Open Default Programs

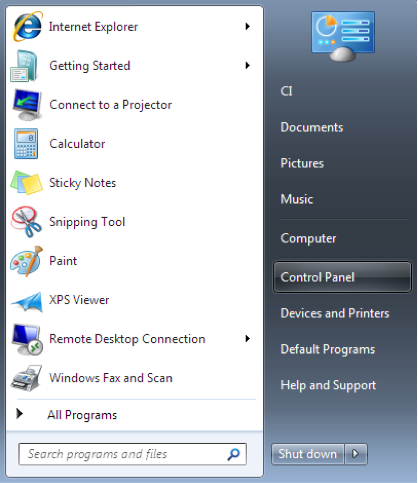[x=328, y=349]
